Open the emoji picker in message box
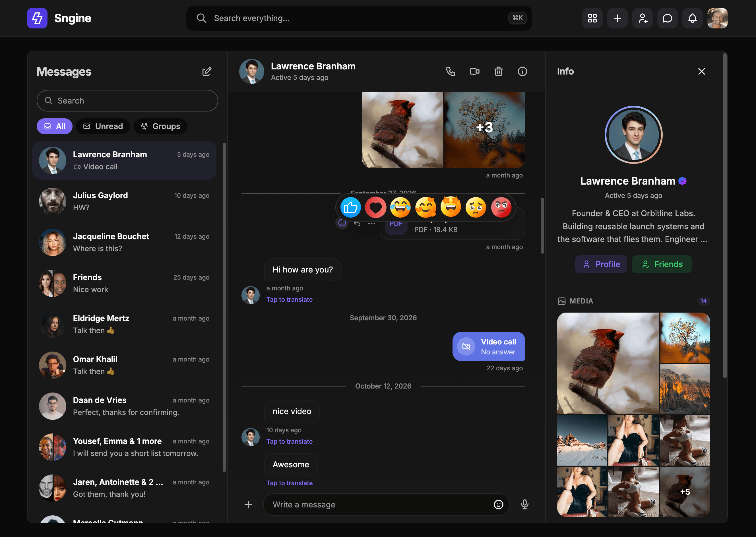Viewport: 756px width, 537px height. [x=499, y=504]
